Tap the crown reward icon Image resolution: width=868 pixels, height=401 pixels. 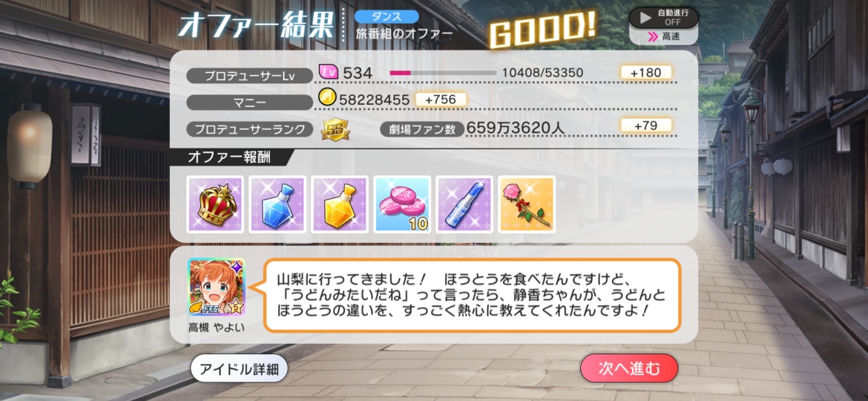215,204
